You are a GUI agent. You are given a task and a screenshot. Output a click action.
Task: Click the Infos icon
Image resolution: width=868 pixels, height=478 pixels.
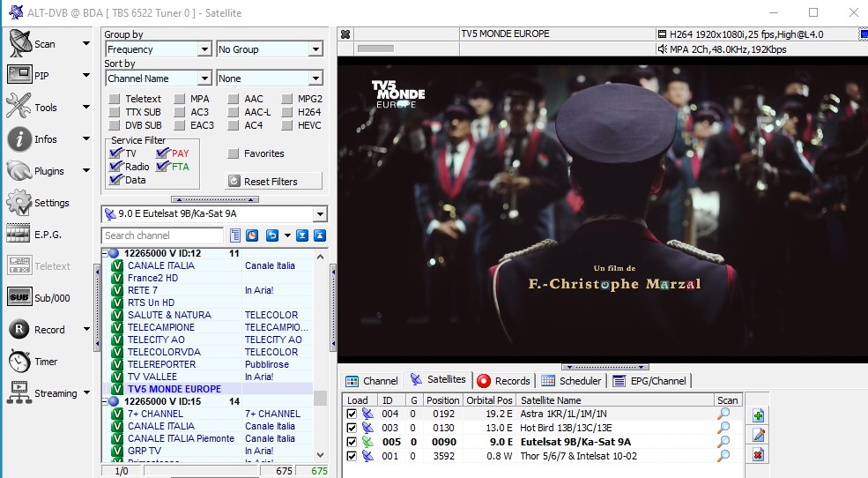(19, 139)
